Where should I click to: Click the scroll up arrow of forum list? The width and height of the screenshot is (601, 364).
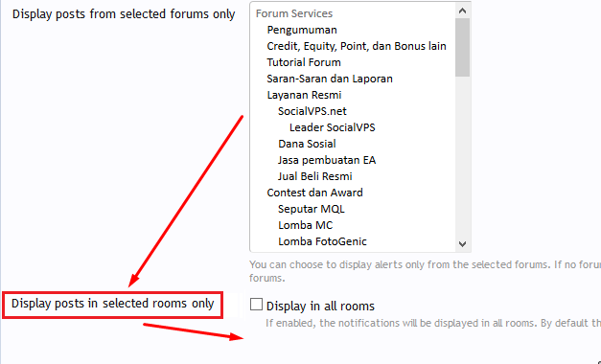(462, 11)
